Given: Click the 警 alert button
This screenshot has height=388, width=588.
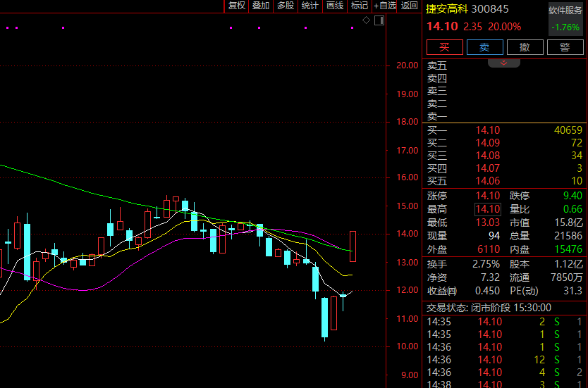Looking at the screenshot, I should pyautogui.click(x=565, y=47).
